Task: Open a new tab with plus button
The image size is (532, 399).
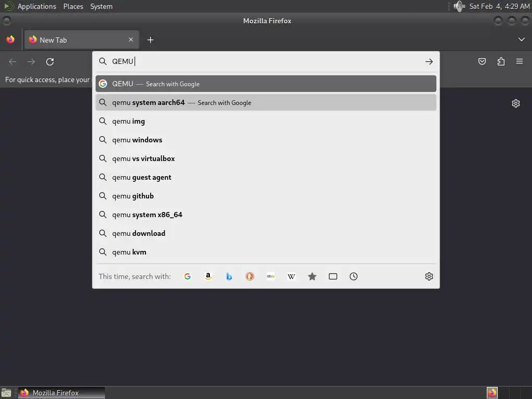Action: (x=150, y=40)
